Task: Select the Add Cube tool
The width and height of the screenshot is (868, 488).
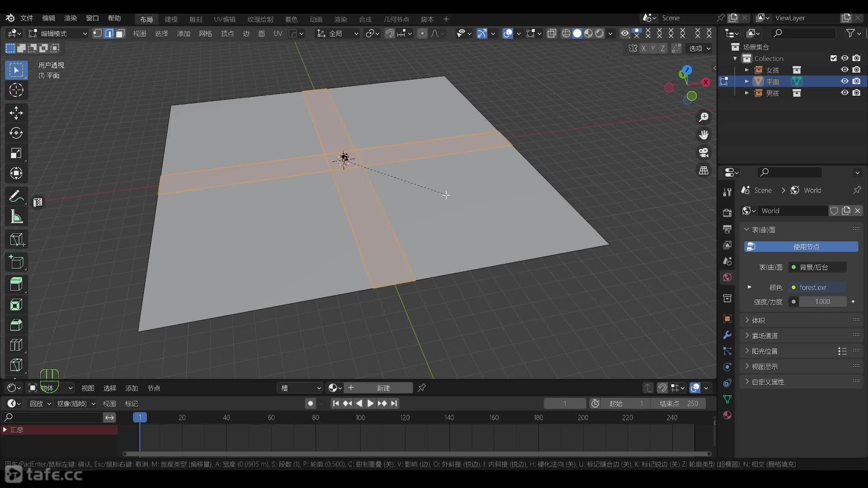Action: point(16,262)
